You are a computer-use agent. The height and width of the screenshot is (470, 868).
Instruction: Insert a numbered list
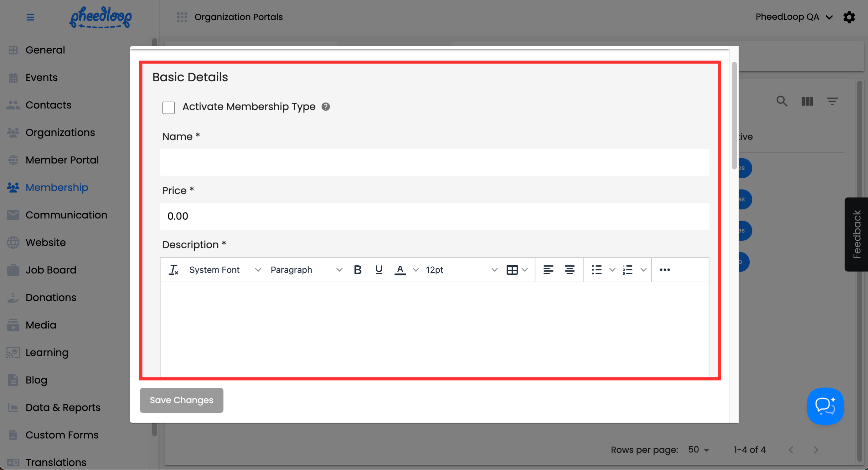(628, 270)
